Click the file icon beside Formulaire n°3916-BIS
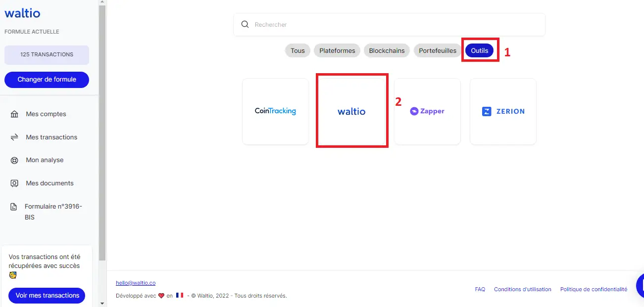644x307 pixels. (x=14, y=207)
